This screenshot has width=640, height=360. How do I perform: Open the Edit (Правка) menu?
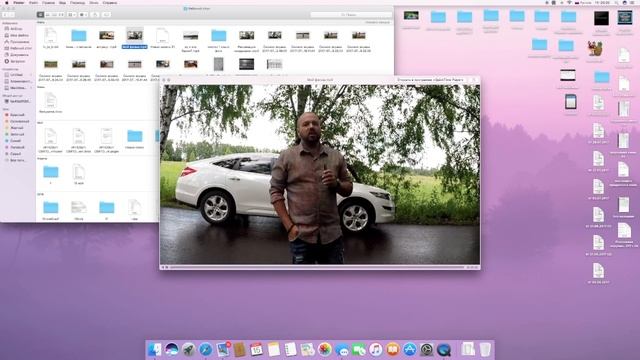(x=48, y=2)
